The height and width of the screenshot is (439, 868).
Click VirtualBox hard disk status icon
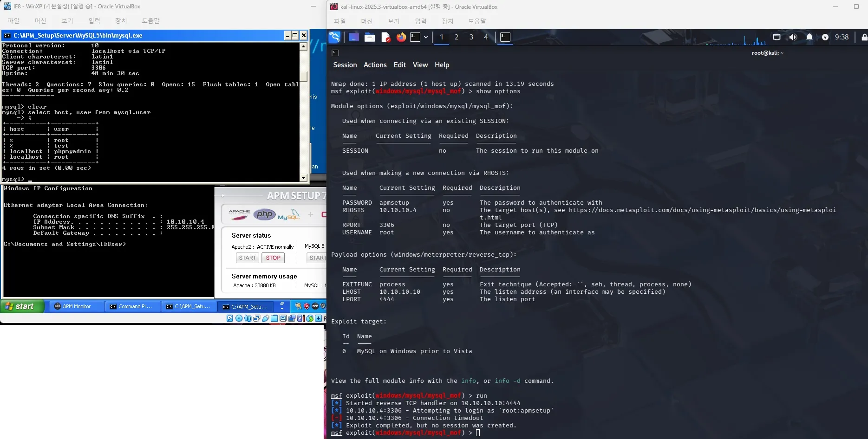tap(230, 318)
